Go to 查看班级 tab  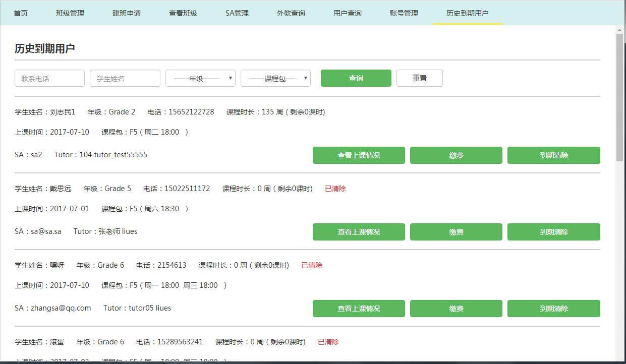[x=183, y=13]
